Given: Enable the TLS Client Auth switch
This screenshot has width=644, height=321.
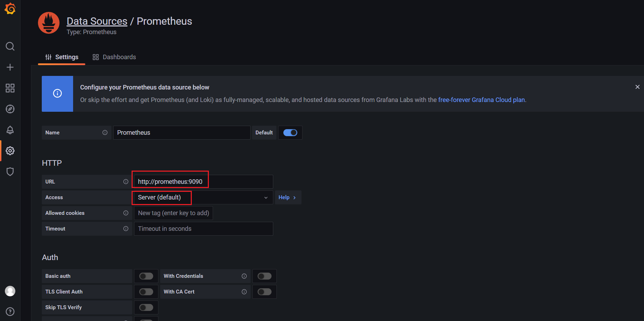Looking at the screenshot, I should (146, 292).
